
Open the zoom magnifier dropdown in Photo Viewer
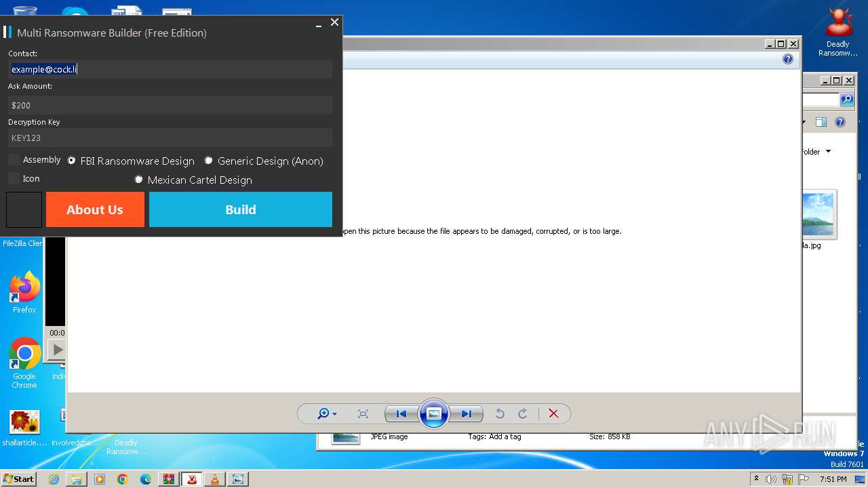(327, 413)
